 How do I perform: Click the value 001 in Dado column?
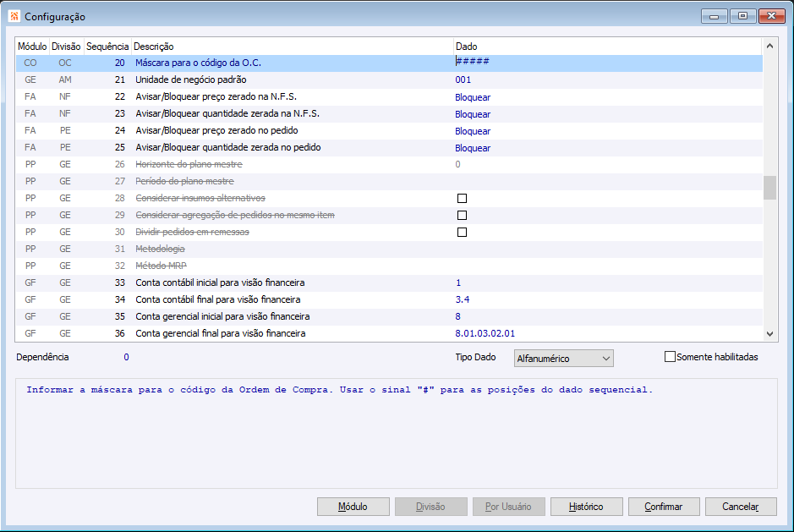click(x=463, y=80)
